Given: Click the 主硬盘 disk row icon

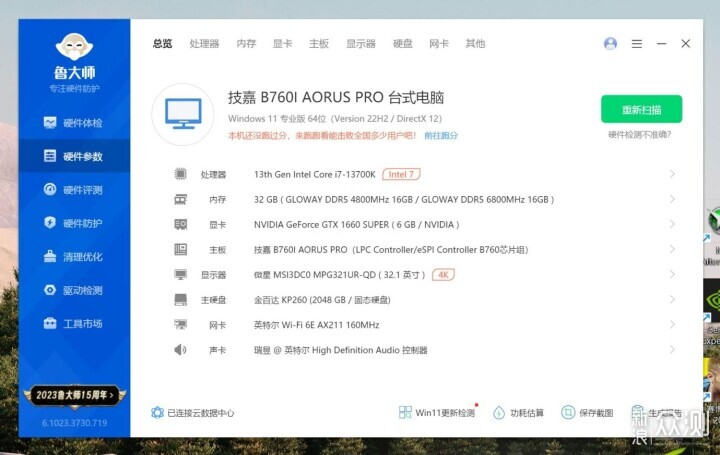Looking at the screenshot, I should 180,300.
